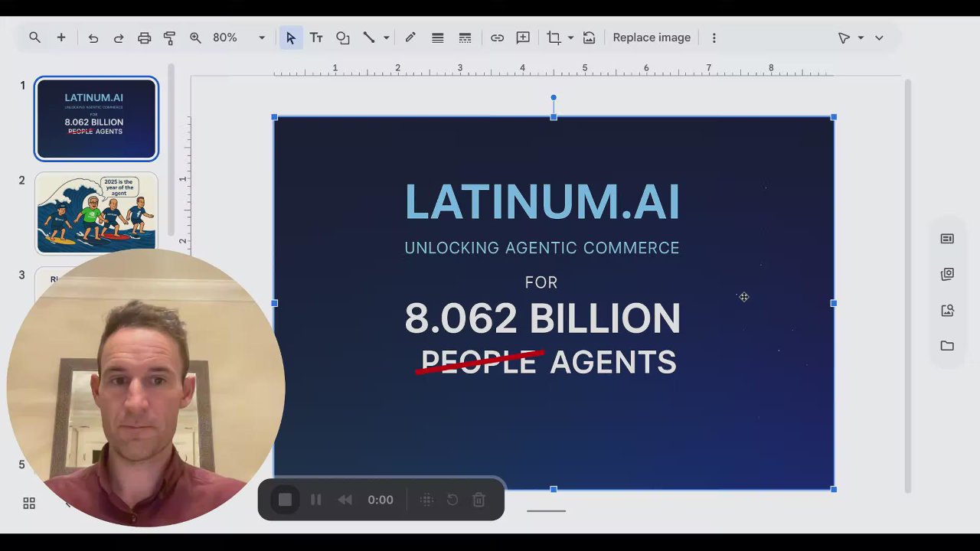Pick the border color pencil icon
Image resolution: width=980 pixels, height=551 pixels.
pos(410,37)
